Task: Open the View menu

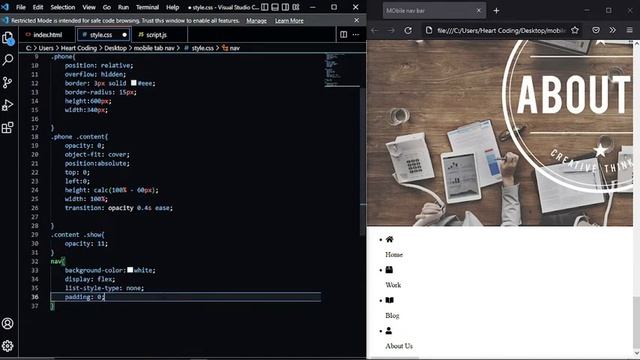Action: coord(89,7)
